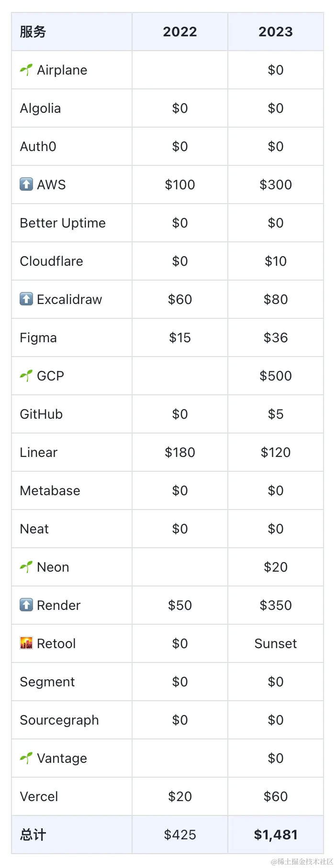336x868 pixels.
Task: Click the up-arrow icon beside Render
Action: click(x=26, y=605)
